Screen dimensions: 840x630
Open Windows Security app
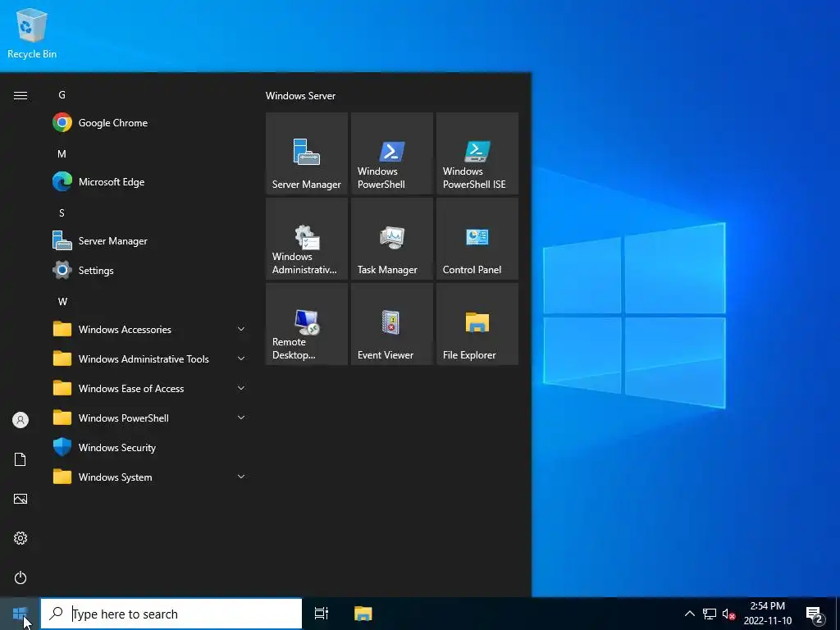148,447
